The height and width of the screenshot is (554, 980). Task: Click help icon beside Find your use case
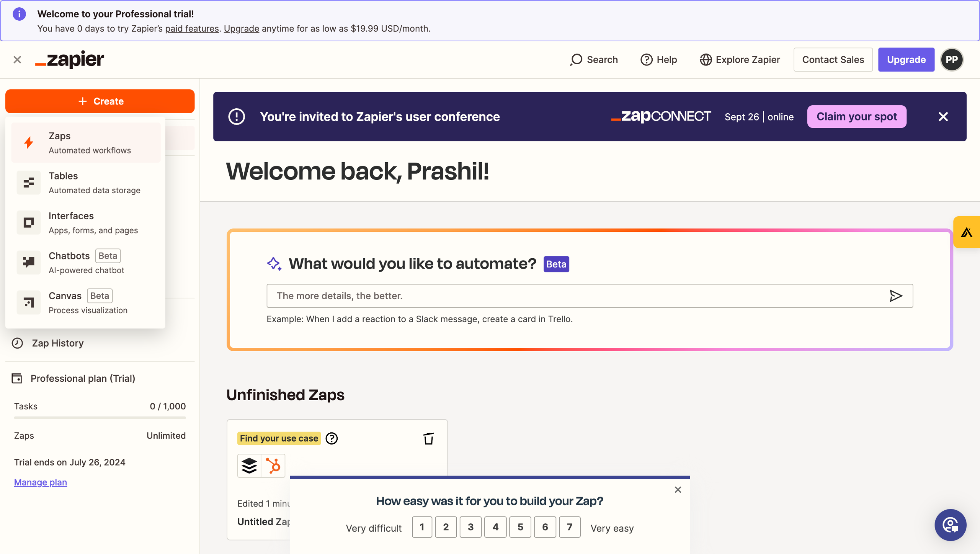click(x=332, y=438)
